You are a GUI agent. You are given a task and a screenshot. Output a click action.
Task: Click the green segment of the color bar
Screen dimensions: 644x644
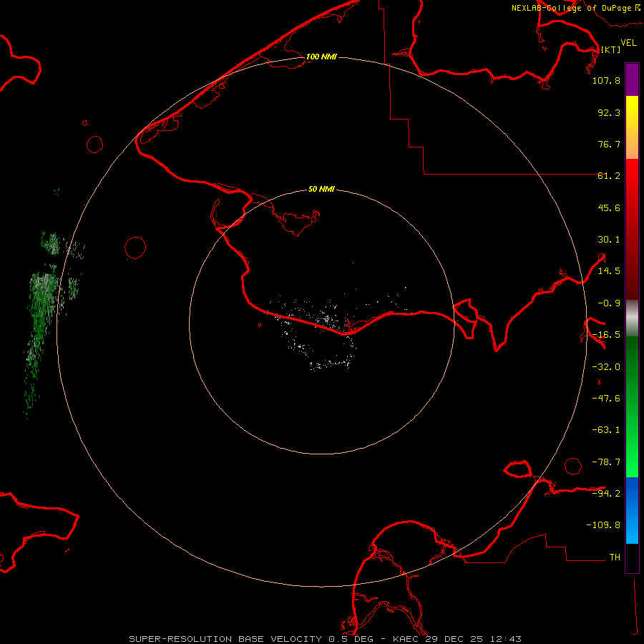tap(632, 406)
